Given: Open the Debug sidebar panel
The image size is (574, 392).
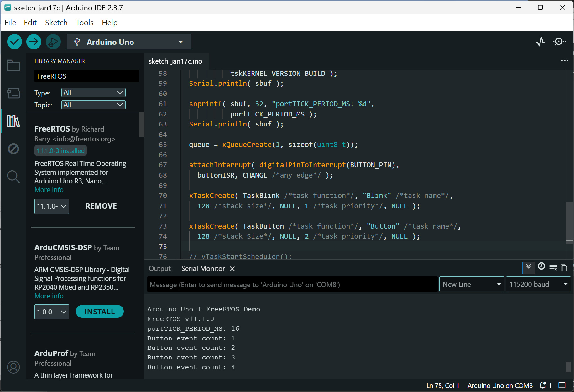Looking at the screenshot, I should coord(13,149).
